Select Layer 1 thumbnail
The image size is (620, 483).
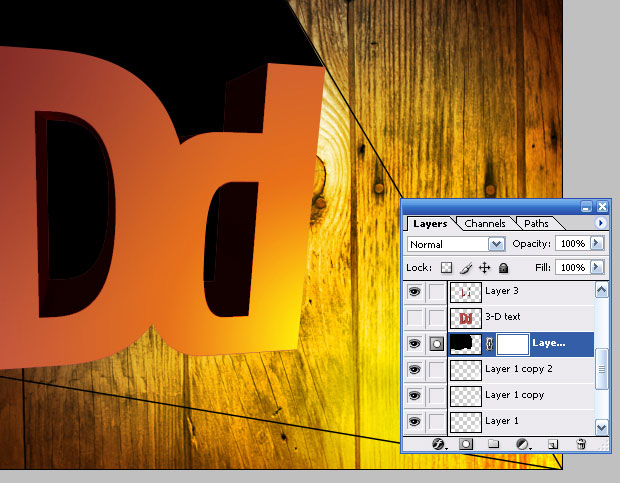(x=466, y=422)
